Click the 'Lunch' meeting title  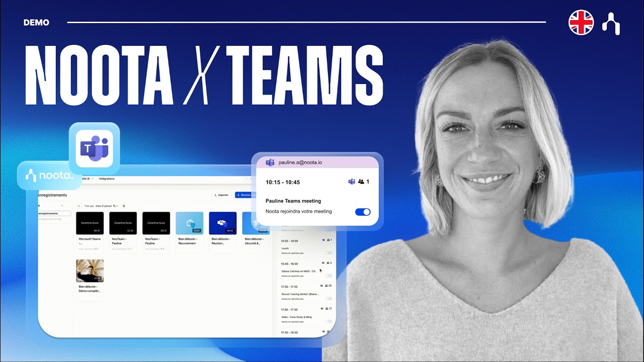[x=285, y=248]
